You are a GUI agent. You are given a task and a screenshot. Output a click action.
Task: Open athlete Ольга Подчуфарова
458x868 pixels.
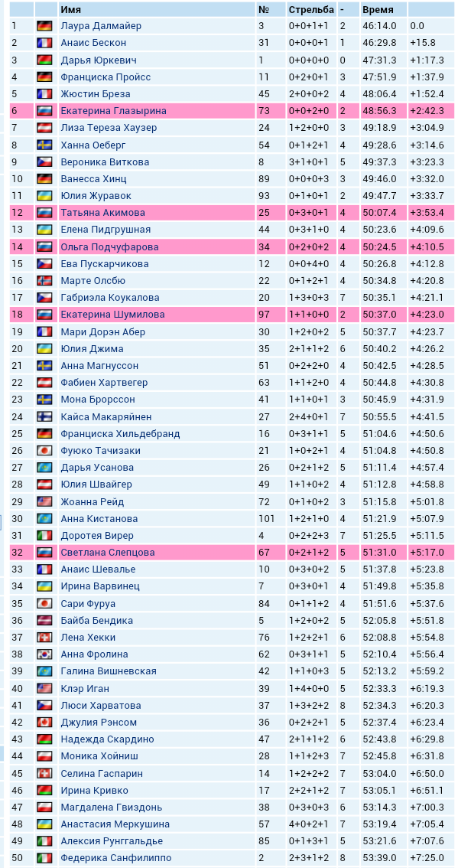pos(109,247)
